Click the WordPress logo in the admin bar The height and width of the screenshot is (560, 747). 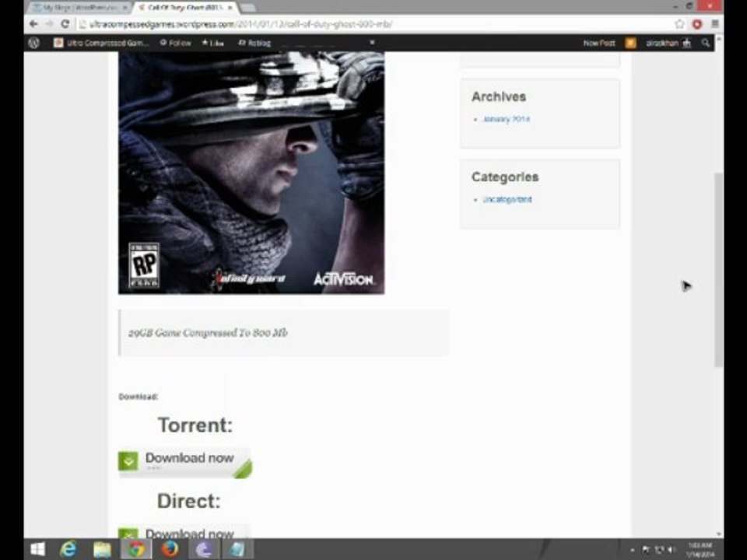click(33, 43)
